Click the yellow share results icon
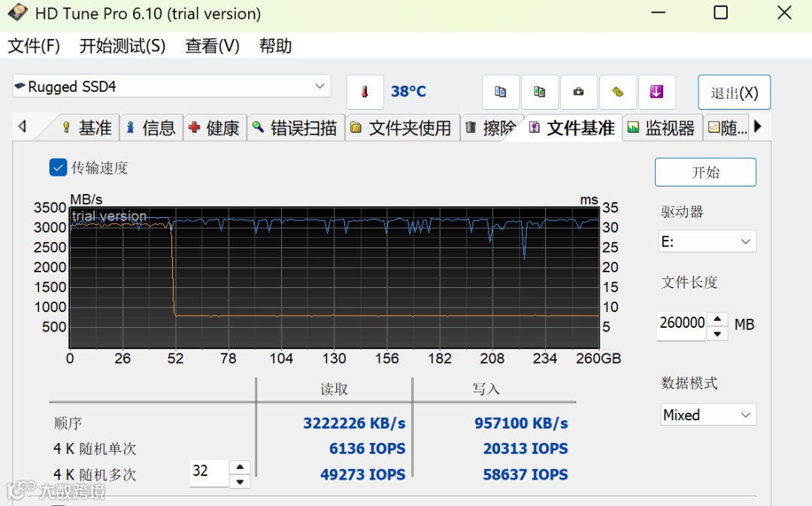The height and width of the screenshot is (506, 812). [x=618, y=92]
